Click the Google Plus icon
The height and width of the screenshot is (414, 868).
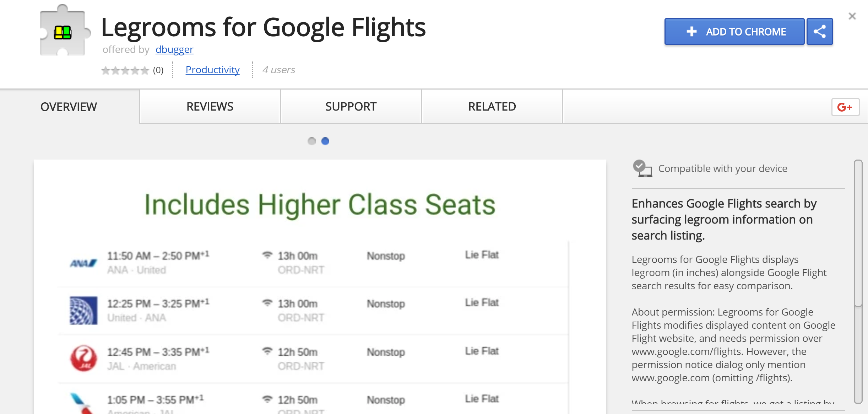[x=845, y=107]
